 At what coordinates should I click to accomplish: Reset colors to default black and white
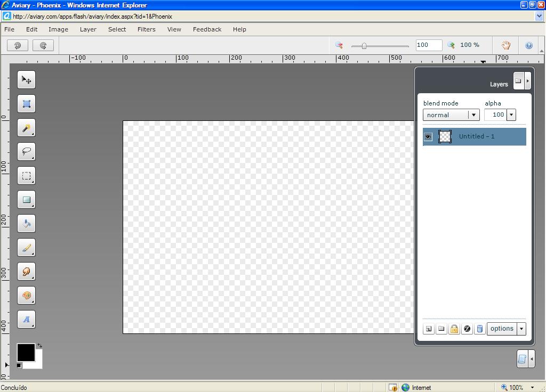pyautogui.click(x=19, y=365)
